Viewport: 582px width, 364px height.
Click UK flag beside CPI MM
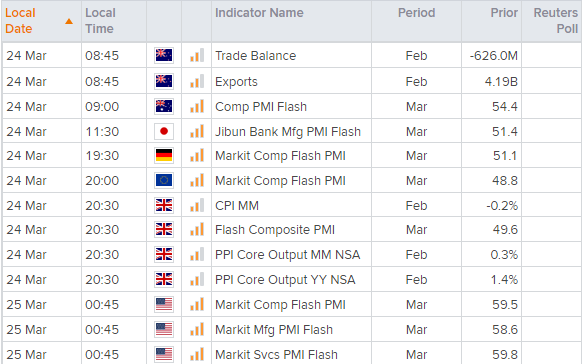click(x=164, y=205)
